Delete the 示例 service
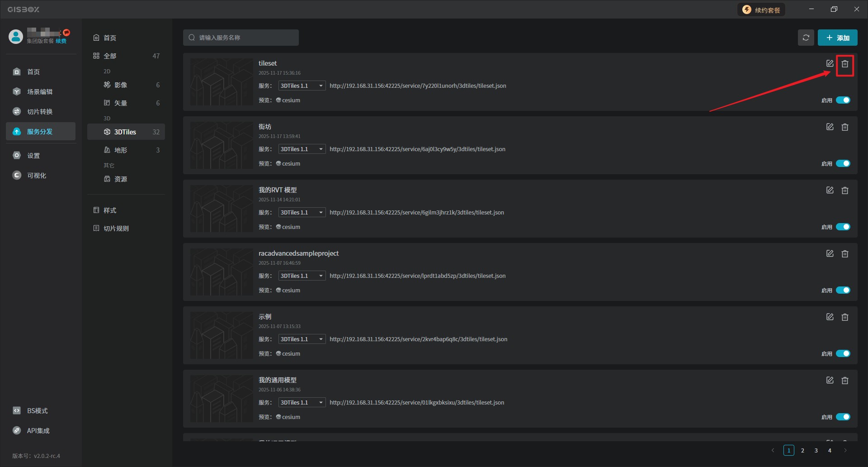868x467 pixels. (844, 317)
